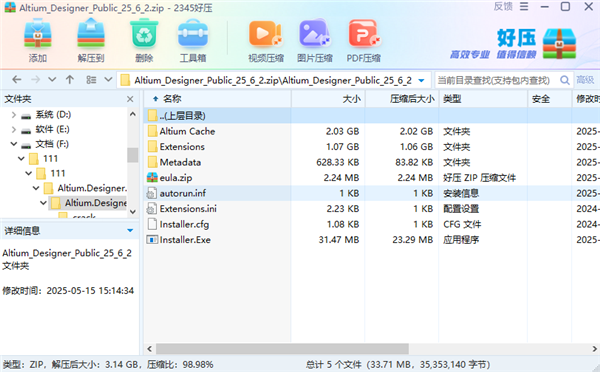Click the view mode list icon
The width and height of the screenshot is (600, 372).
click(x=91, y=80)
